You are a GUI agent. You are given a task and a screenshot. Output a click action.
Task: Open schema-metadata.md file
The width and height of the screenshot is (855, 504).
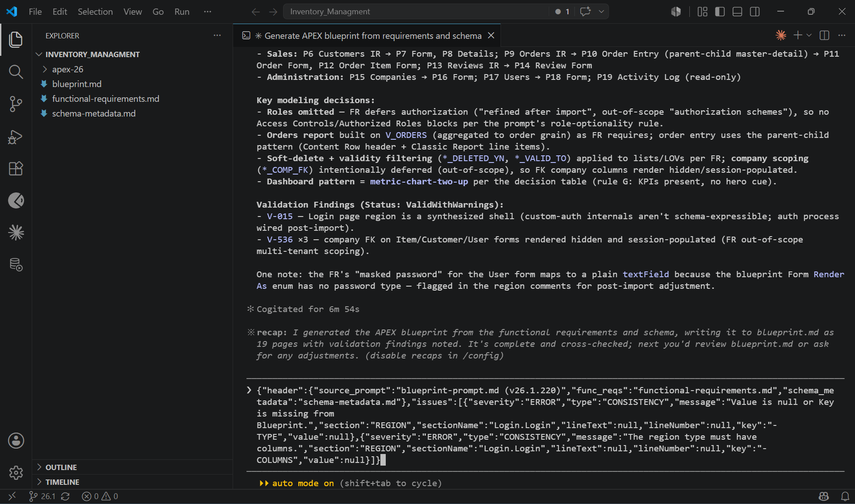pyautogui.click(x=94, y=113)
